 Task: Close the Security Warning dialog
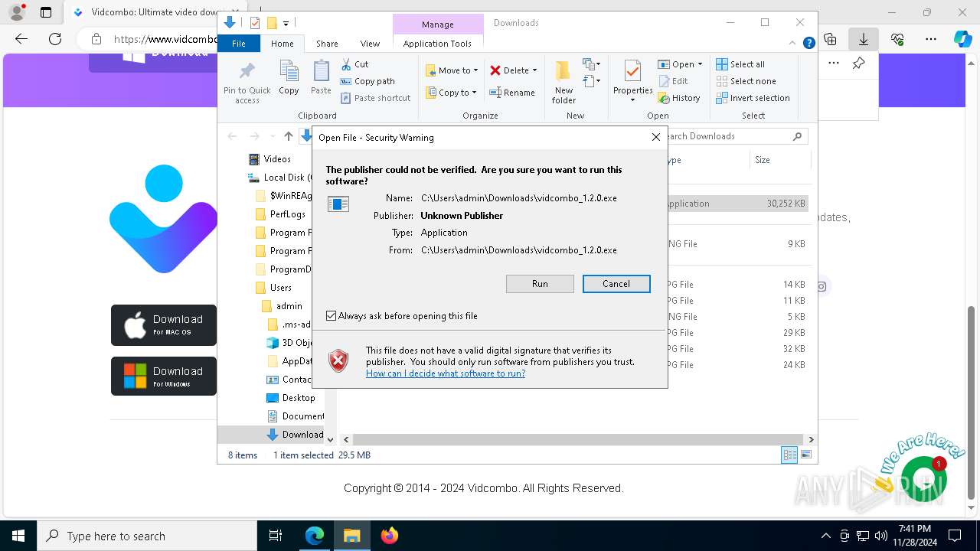pos(655,137)
